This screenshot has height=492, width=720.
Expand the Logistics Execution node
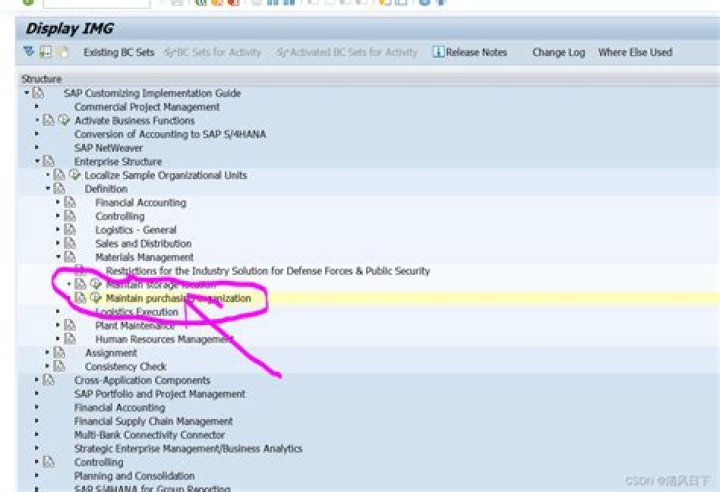tap(58, 311)
